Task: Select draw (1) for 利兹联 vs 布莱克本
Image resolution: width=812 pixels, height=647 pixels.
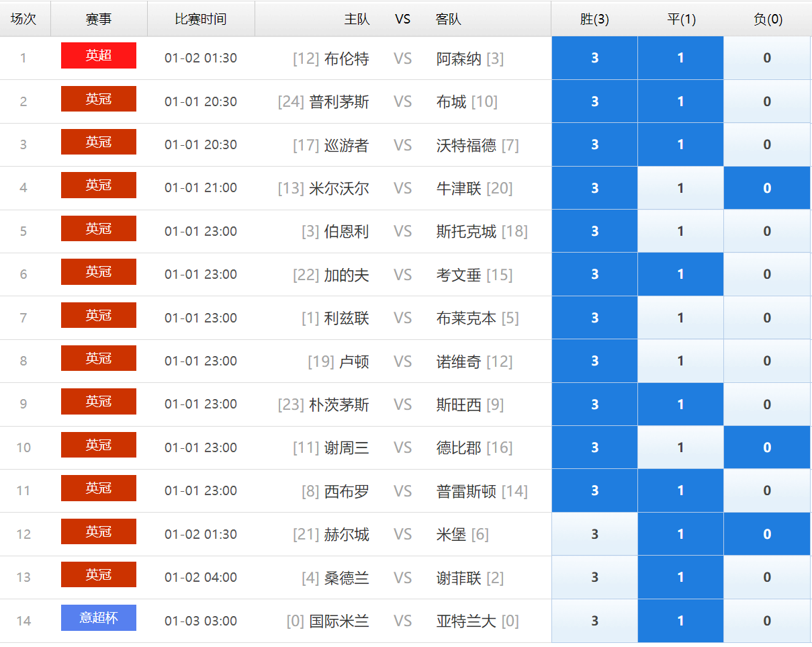Action: (x=680, y=318)
